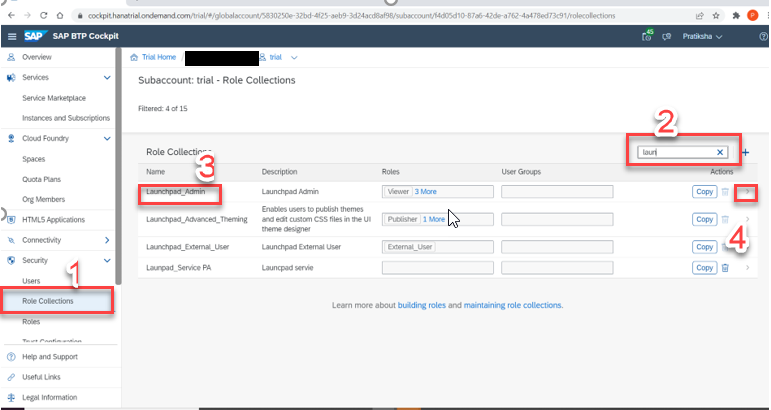771x410 pixels.
Task: Collapse the Cloud Foundry sidebar section
Action: [x=107, y=138]
